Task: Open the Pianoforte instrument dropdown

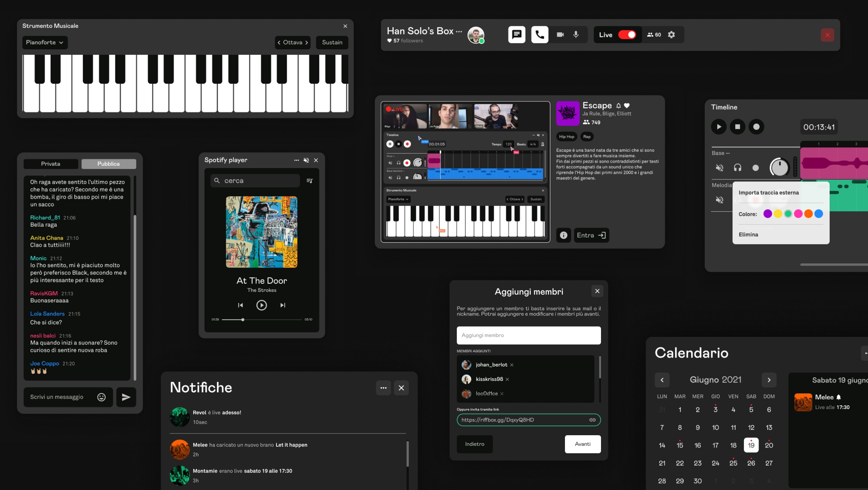Action: (x=45, y=43)
